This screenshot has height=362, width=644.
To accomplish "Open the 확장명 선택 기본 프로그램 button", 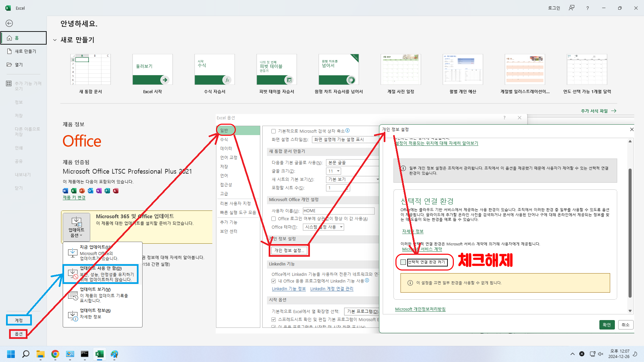I will coord(362,311).
